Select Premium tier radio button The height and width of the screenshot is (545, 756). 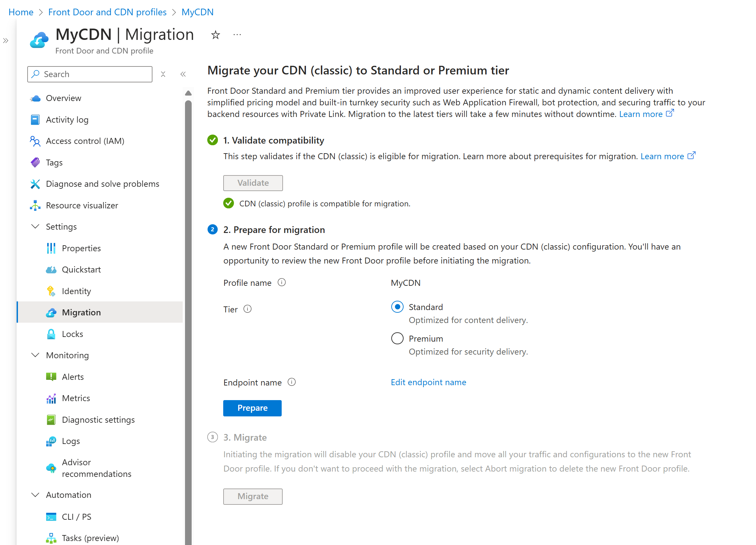[x=397, y=338]
